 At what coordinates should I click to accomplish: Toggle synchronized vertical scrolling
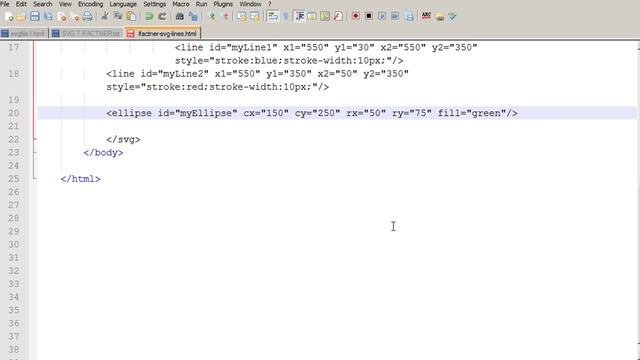click(242, 16)
